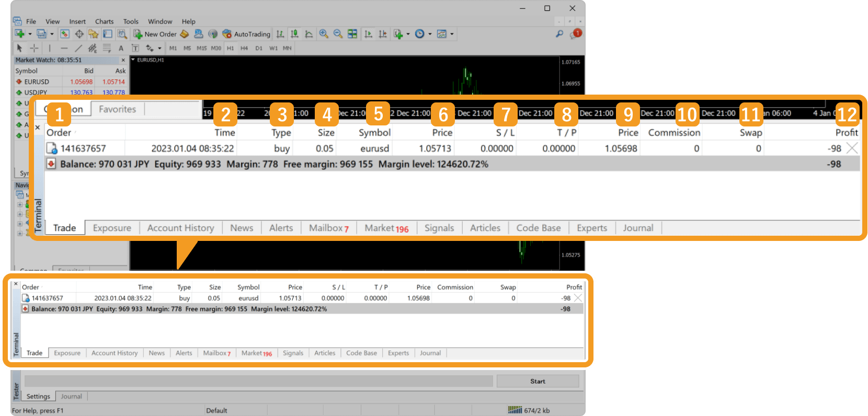The height and width of the screenshot is (416, 868).
Task: Open the View menu
Action: tap(53, 21)
